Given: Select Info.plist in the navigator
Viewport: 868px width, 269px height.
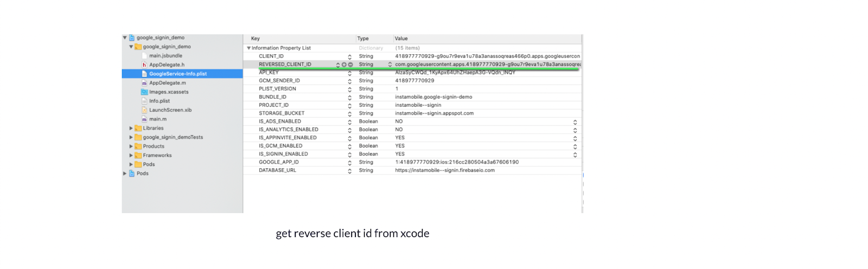Looking at the screenshot, I should (x=159, y=101).
